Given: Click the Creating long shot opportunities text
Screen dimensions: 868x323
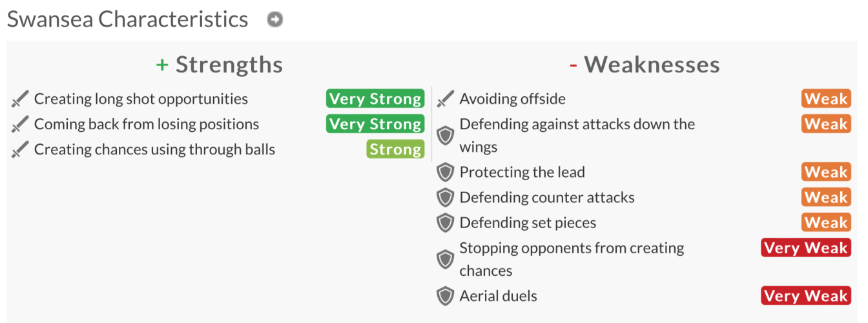Looking at the screenshot, I should (x=141, y=99).
